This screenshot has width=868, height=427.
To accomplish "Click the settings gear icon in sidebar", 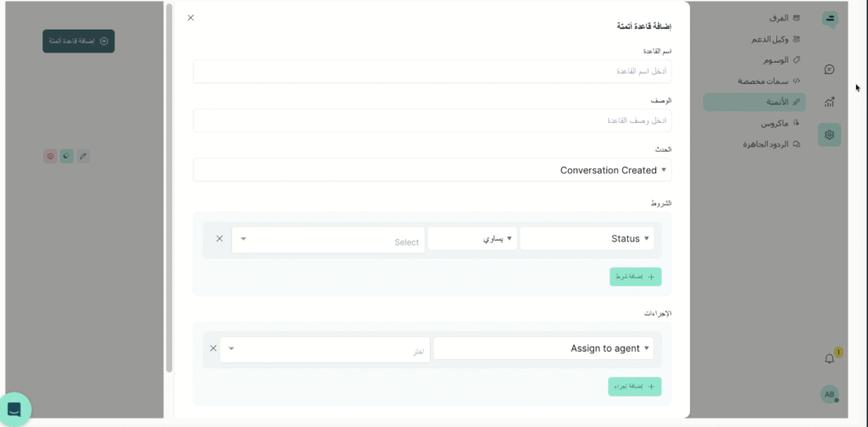I will pos(829,134).
